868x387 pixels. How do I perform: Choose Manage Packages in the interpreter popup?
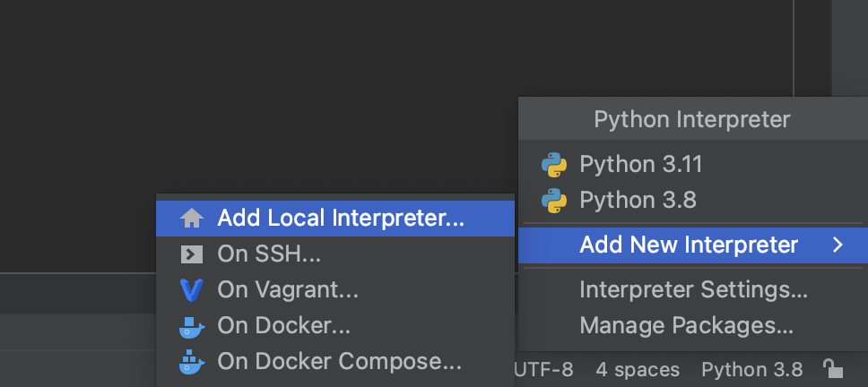click(686, 325)
